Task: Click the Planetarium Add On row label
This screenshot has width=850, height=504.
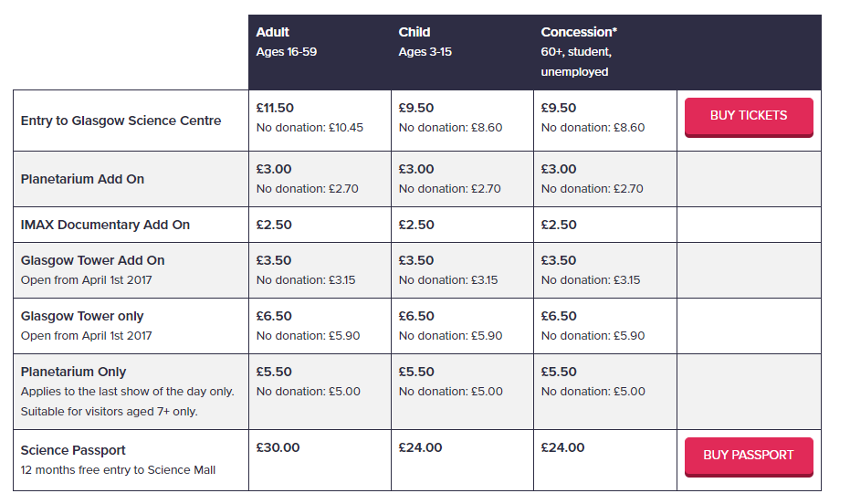Action: click(x=83, y=179)
